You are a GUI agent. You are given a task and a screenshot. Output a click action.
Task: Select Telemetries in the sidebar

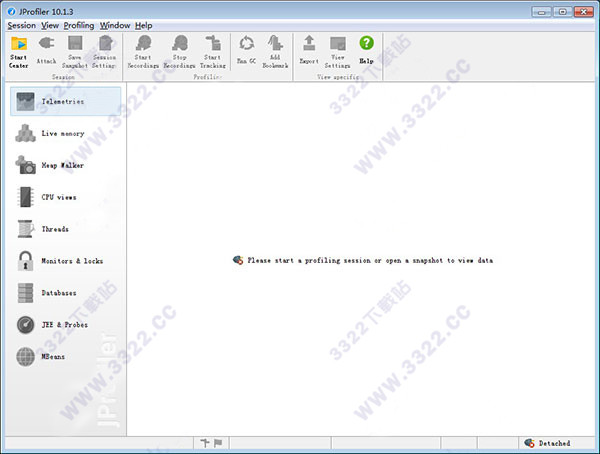65,101
